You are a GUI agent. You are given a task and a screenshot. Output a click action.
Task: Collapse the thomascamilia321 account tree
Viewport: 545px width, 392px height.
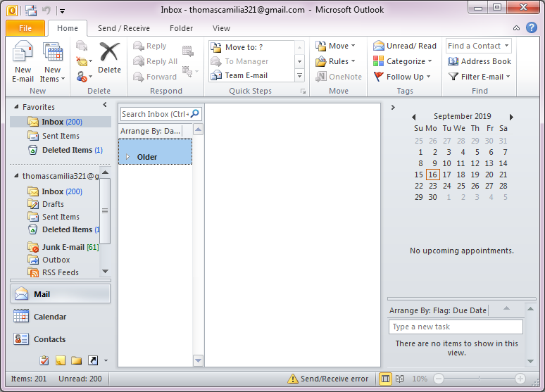pos(16,176)
